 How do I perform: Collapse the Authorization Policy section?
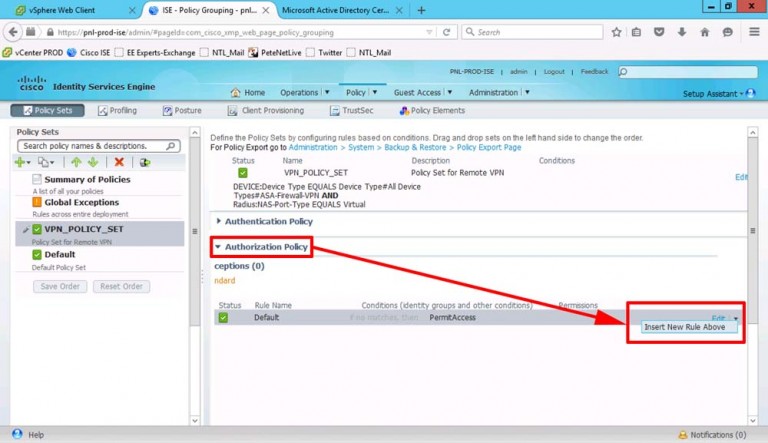coord(218,246)
